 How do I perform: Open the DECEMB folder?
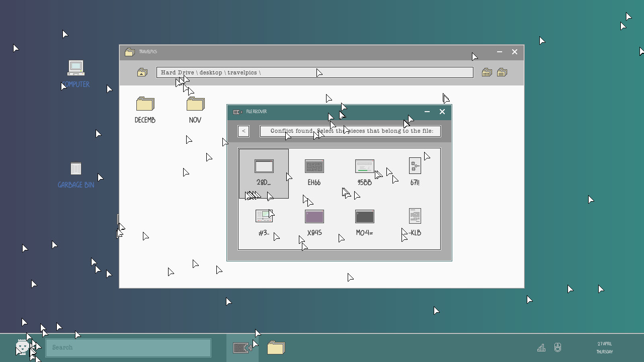[145, 110]
